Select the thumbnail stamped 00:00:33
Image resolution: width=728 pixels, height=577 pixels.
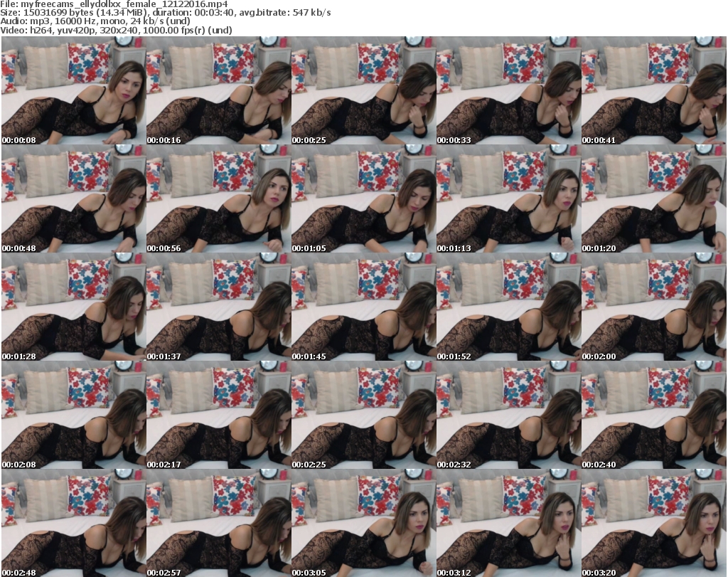point(508,90)
